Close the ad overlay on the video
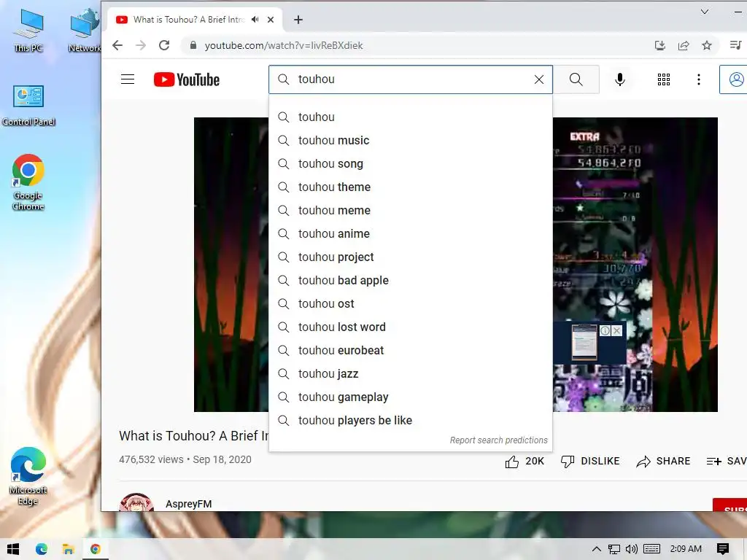The height and width of the screenshot is (560, 747). coord(617,330)
